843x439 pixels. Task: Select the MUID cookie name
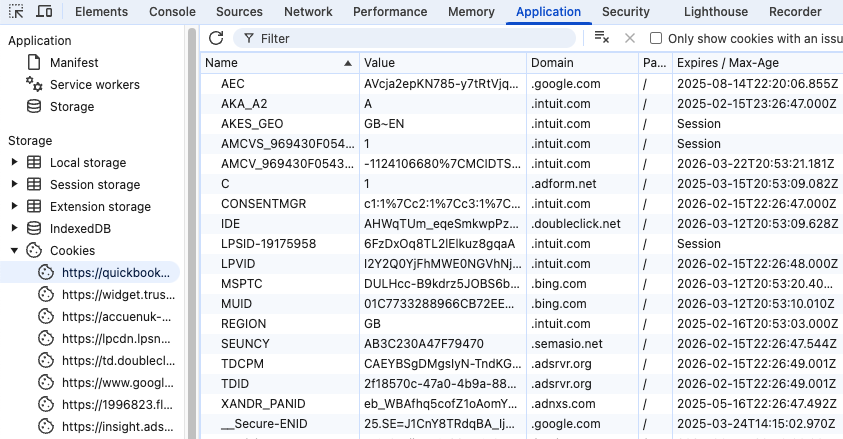point(236,304)
